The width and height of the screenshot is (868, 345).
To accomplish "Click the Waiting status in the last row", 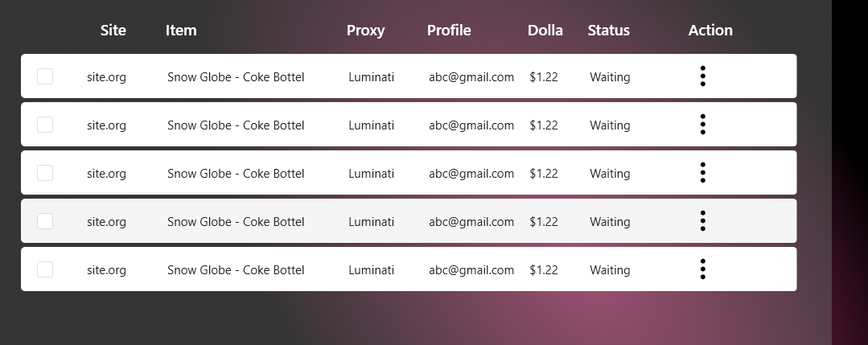I will coord(610,270).
